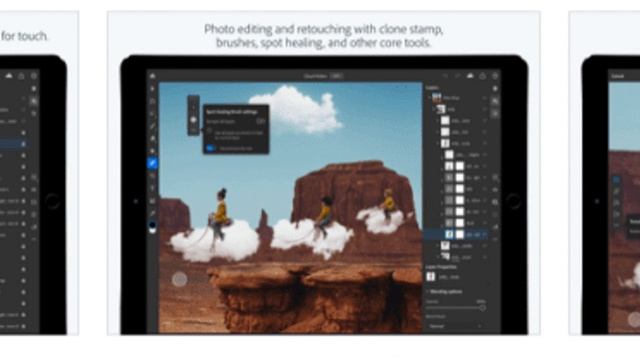Adjust the brush size slider handle

click(x=193, y=120)
